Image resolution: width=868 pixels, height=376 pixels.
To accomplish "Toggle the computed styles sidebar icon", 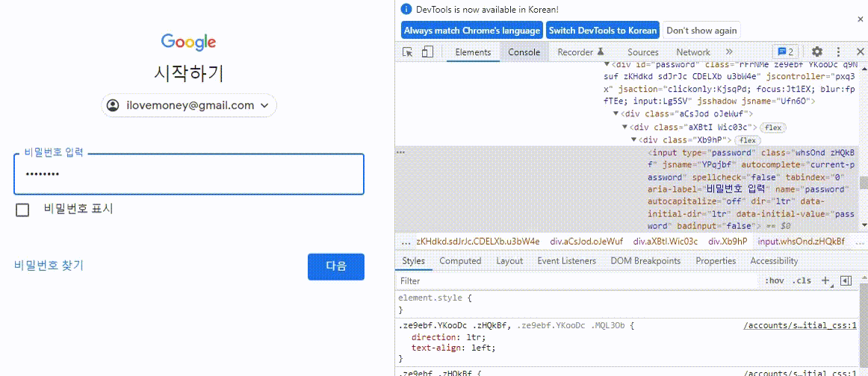I will [x=846, y=281].
